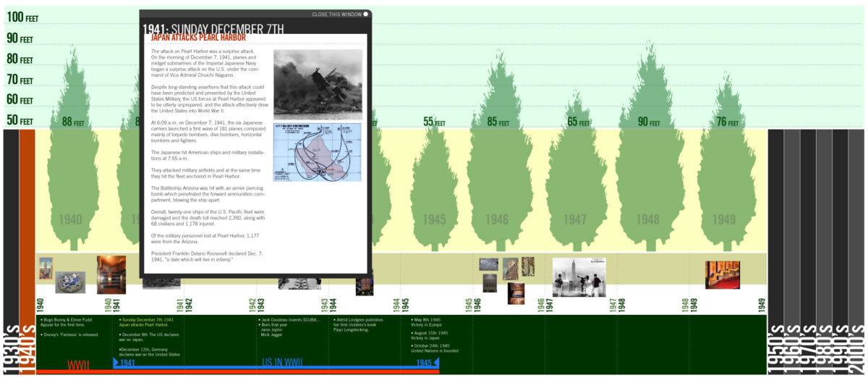Click the 1948 tree marked 90 feet
This screenshot has width=868, height=378.
[648, 159]
